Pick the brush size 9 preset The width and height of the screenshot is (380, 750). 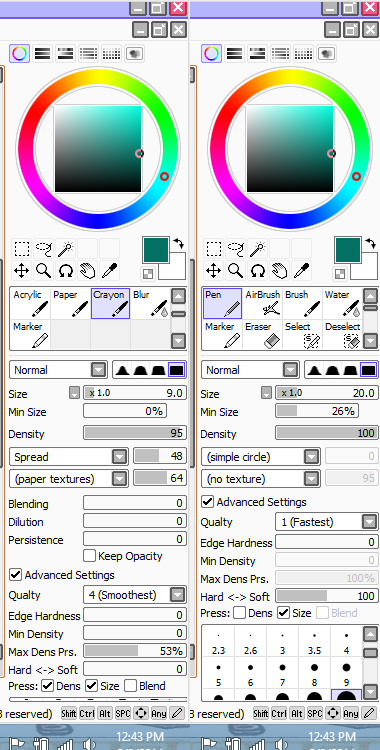pyautogui.click(x=346, y=674)
